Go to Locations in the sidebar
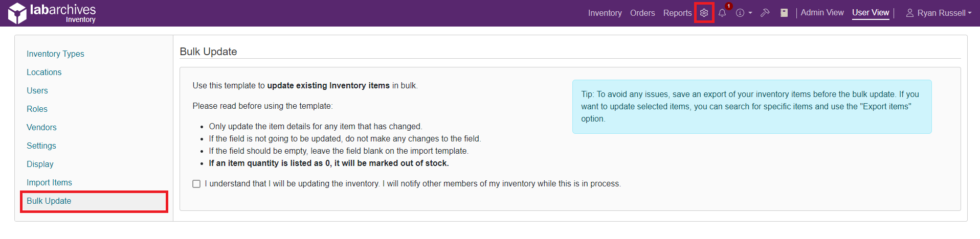980x239 pixels. [44, 73]
